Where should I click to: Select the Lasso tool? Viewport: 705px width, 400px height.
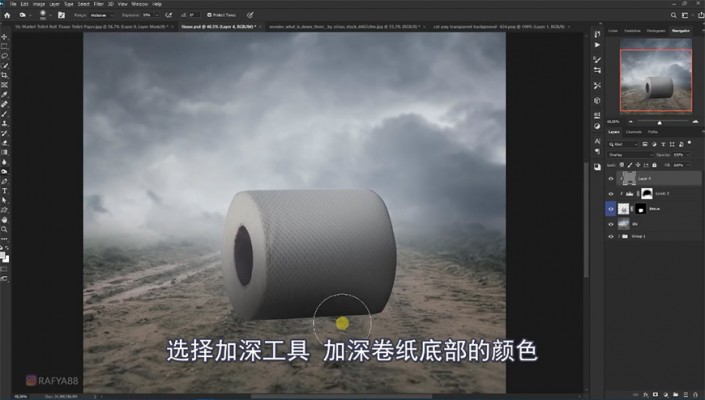click(4, 56)
